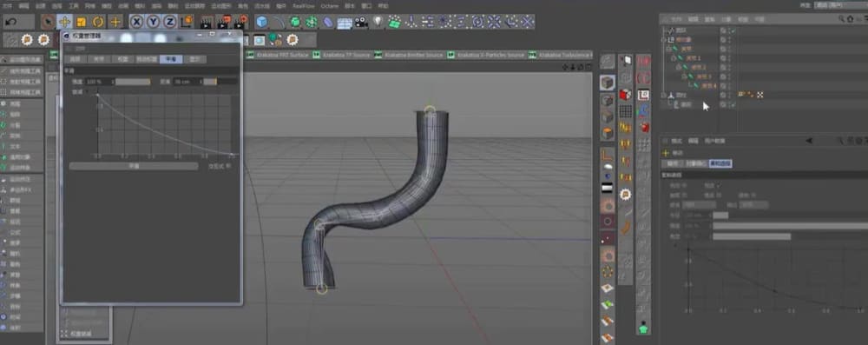Click the Make Editable icon above Model mode
This screenshot has height=345, width=868.
[608, 62]
